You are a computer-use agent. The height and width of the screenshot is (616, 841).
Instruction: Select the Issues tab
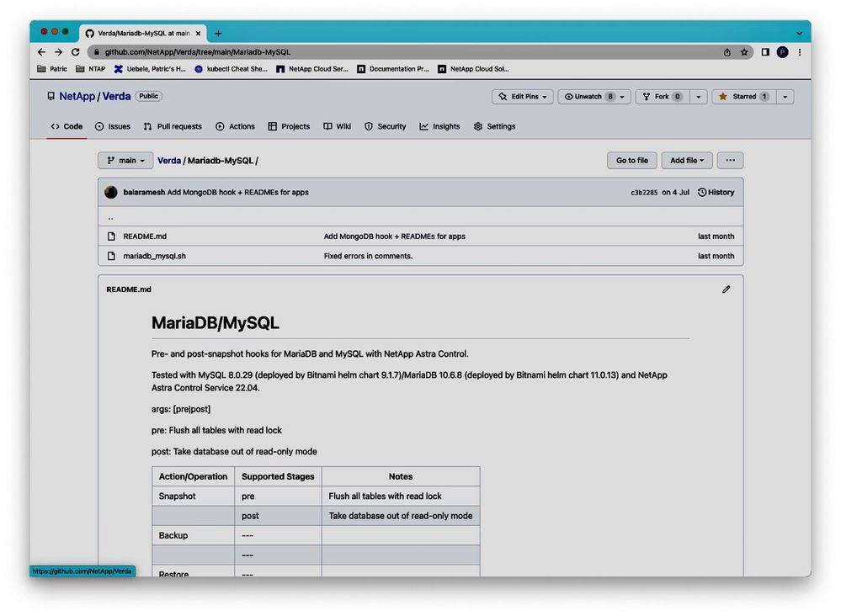click(113, 126)
